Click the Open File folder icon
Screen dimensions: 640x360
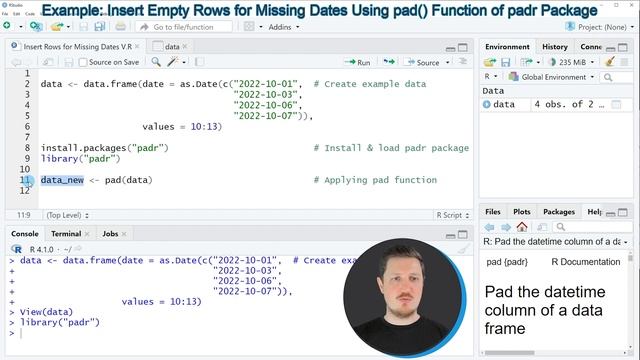coord(57,27)
